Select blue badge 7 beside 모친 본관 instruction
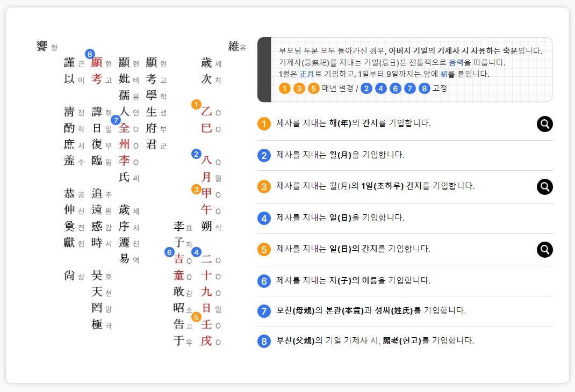575x392 pixels. tap(264, 311)
